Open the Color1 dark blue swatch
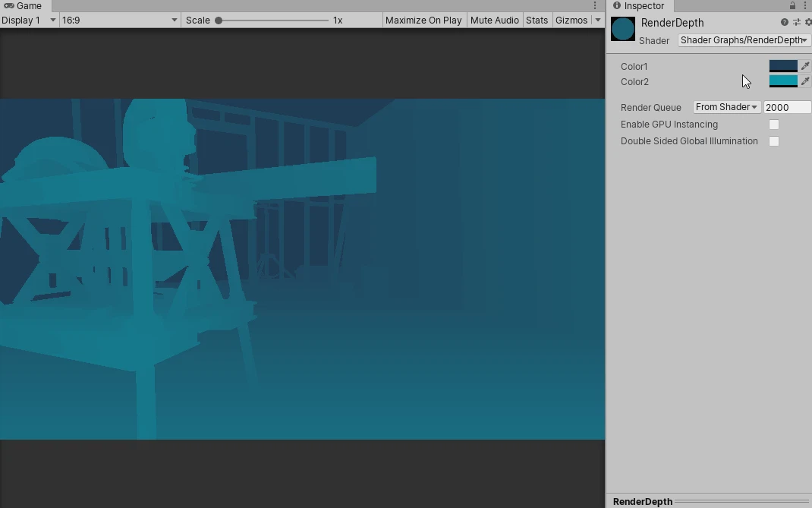Viewport: 812px width, 508px height. click(783, 66)
